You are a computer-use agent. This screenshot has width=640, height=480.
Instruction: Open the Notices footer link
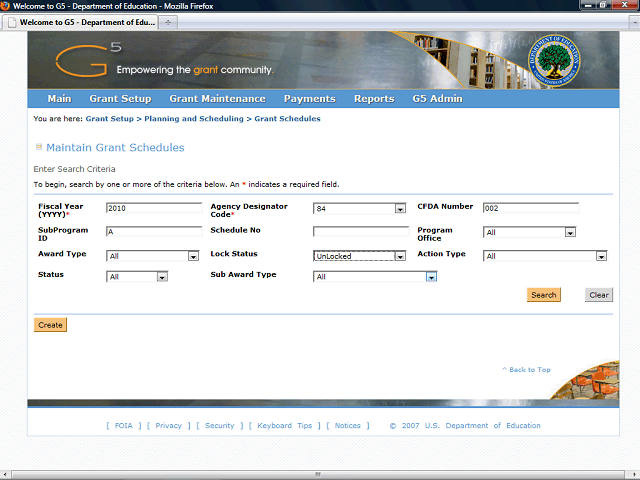pyautogui.click(x=348, y=425)
